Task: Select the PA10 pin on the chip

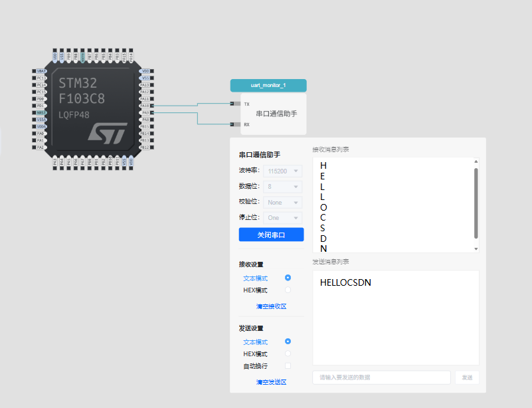Action: (147, 106)
